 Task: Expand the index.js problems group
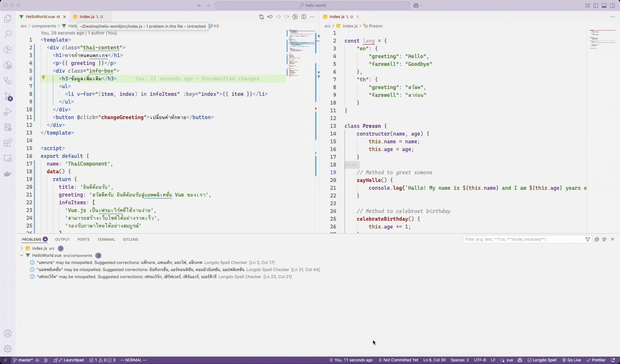pyautogui.click(x=22, y=248)
